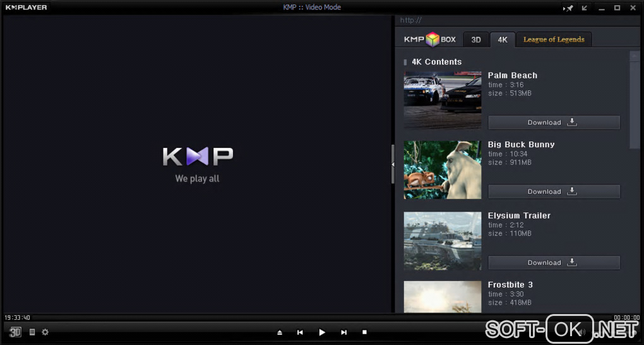Image resolution: width=644 pixels, height=345 pixels.
Task: Open the Elysium Trailer thumbnail
Action: (x=443, y=241)
